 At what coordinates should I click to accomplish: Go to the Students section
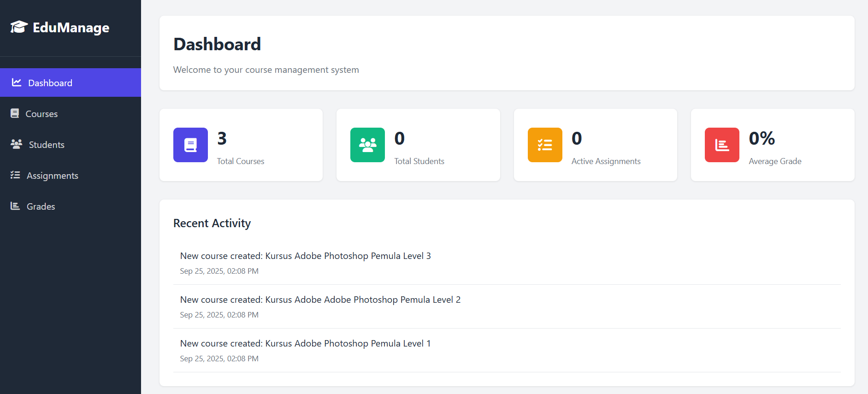[47, 145]
